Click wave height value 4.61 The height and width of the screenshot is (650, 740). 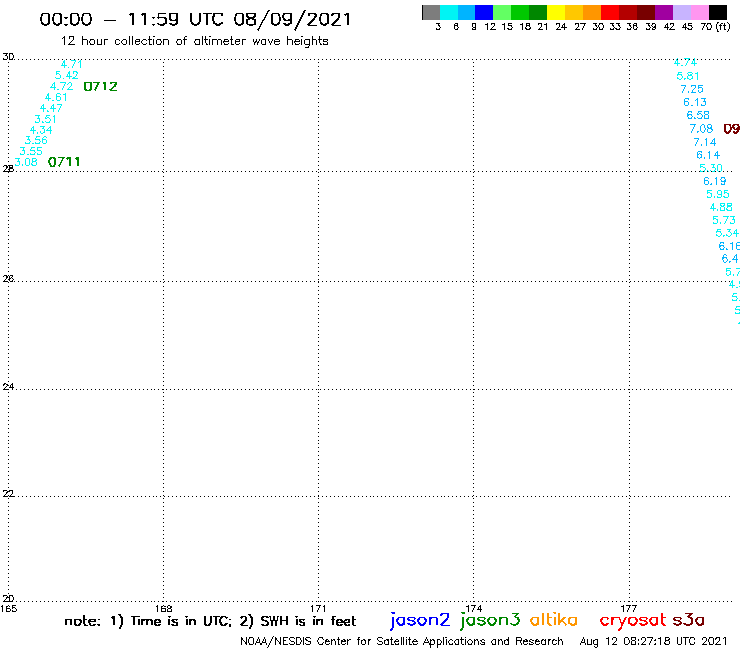coord(56,97)
